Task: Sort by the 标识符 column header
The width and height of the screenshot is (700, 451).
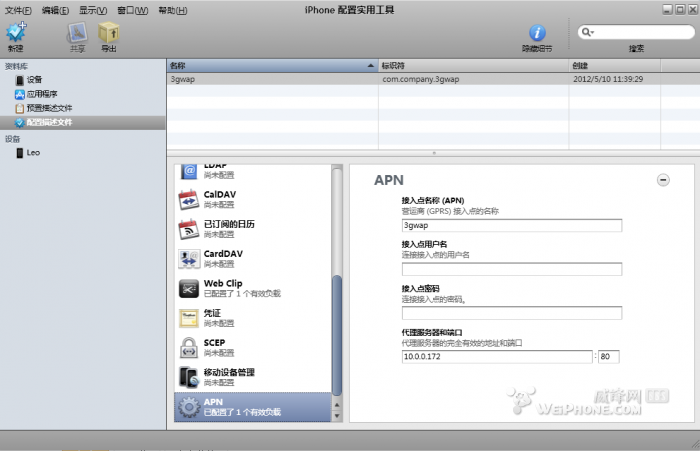Action: [473, 66]
